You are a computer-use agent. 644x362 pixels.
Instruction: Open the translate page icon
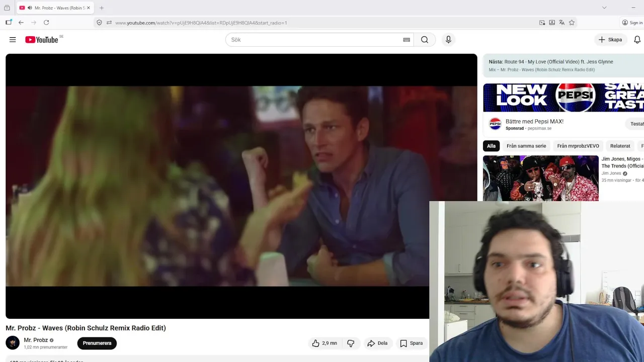tap(561, 23)
